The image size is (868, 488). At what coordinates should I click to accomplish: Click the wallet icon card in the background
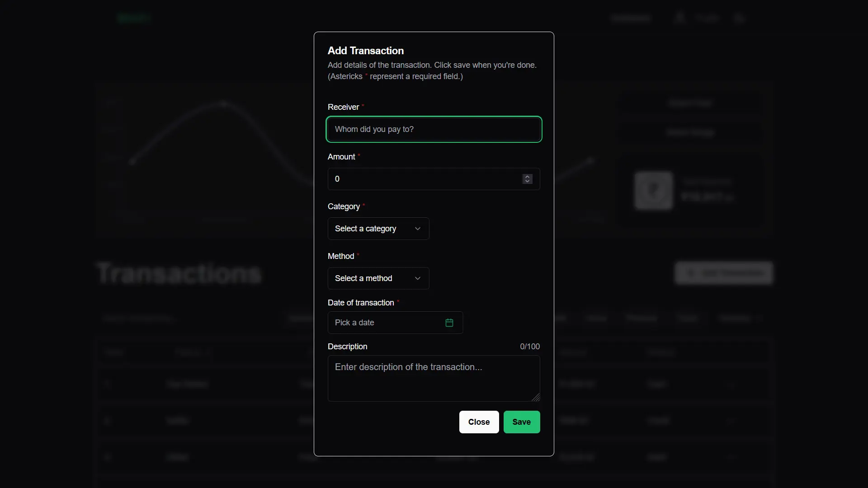[653, 190]
